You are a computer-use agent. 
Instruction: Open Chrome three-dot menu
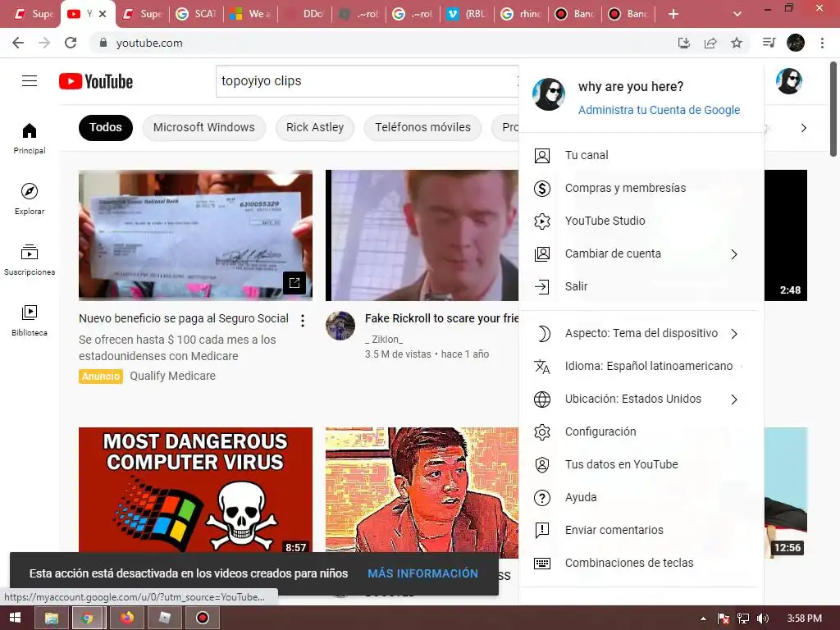pos(822,43)
